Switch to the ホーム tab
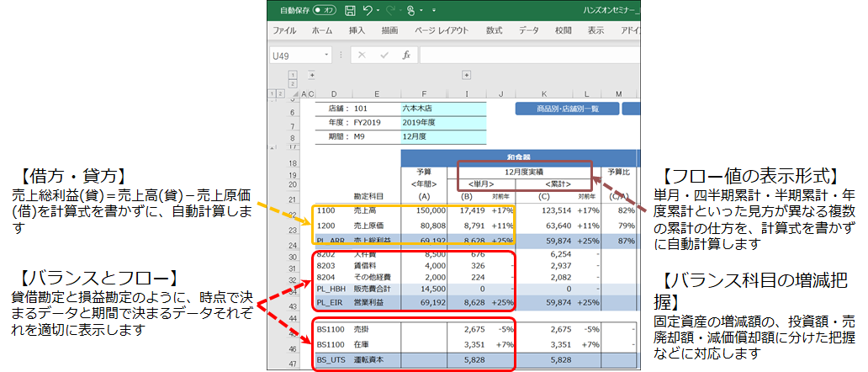 pyautogui.click(x=322, y=30)
